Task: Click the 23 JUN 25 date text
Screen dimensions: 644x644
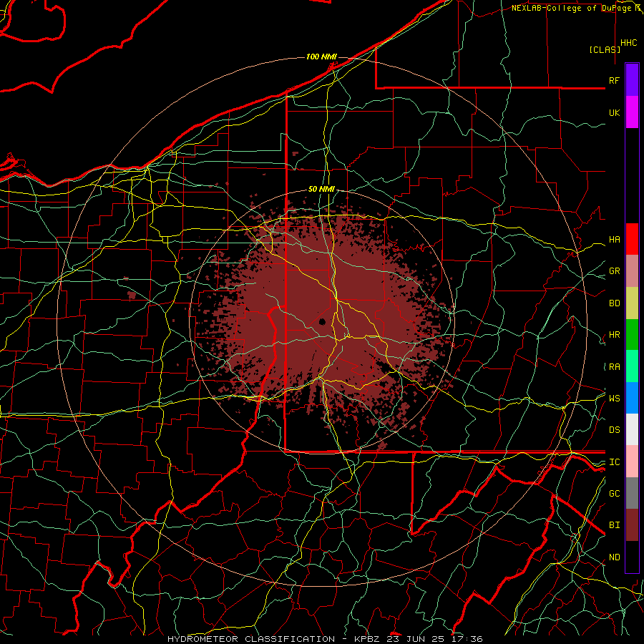Action: click(x=416, y=639)
